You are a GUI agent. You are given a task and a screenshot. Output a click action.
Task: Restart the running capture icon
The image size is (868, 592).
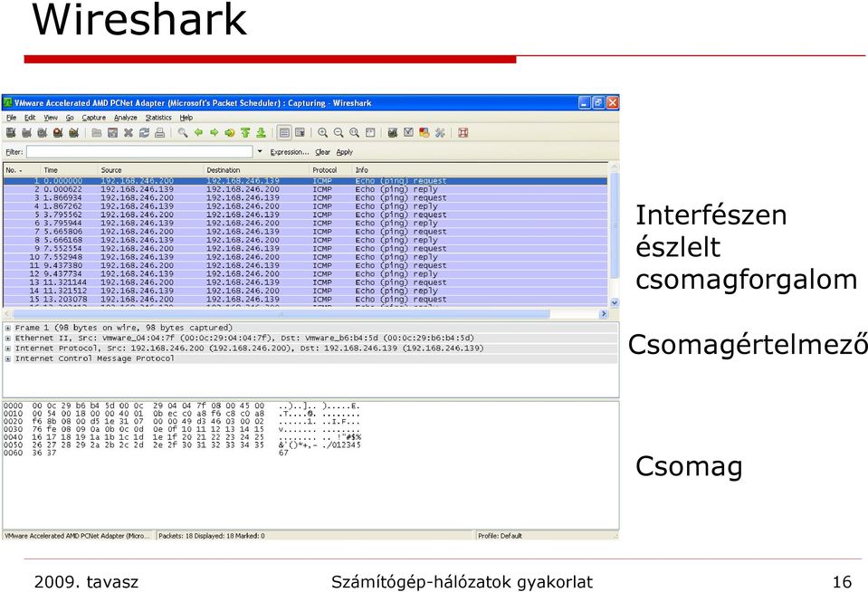coord(73,132)
